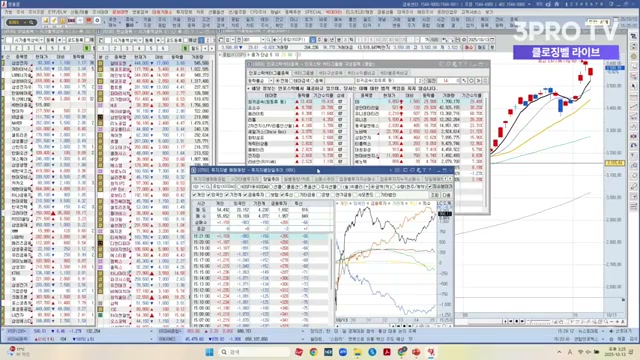Open the 주식주문 menu
Viewport: 640px width, 360px height.
[36, 12]
